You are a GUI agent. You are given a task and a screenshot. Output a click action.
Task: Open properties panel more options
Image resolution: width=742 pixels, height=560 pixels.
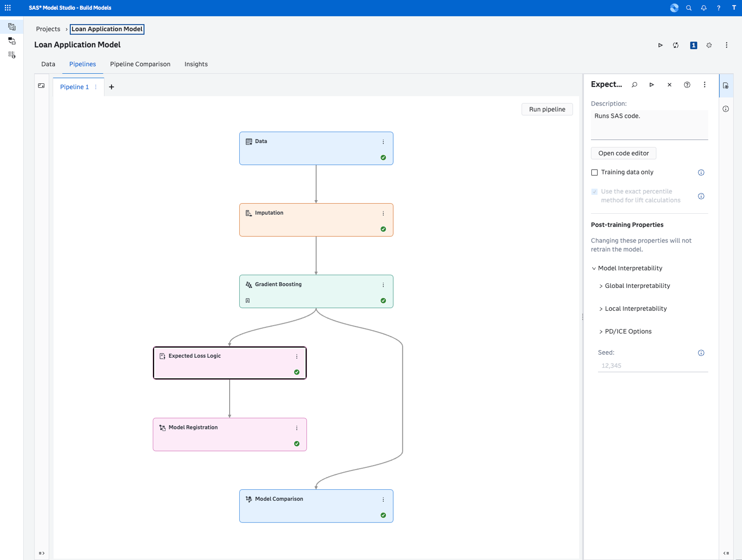[x=704, y=85]
